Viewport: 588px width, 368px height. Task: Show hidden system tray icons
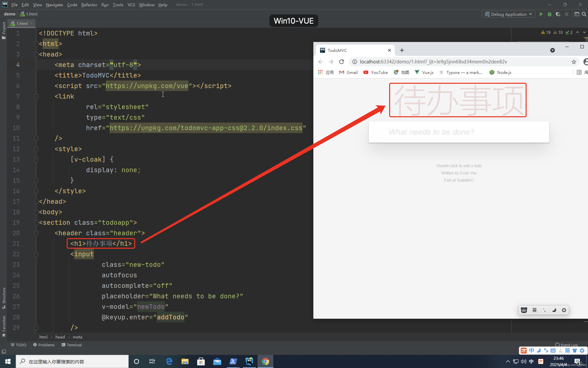pyautogui.click(x=508, y=361)
